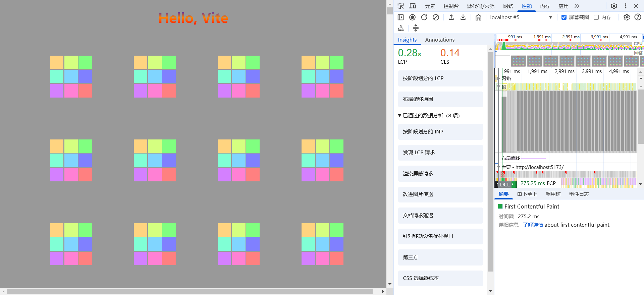
Task: Click the Insights sidebar vertical scrollbar
Action: 490,162
